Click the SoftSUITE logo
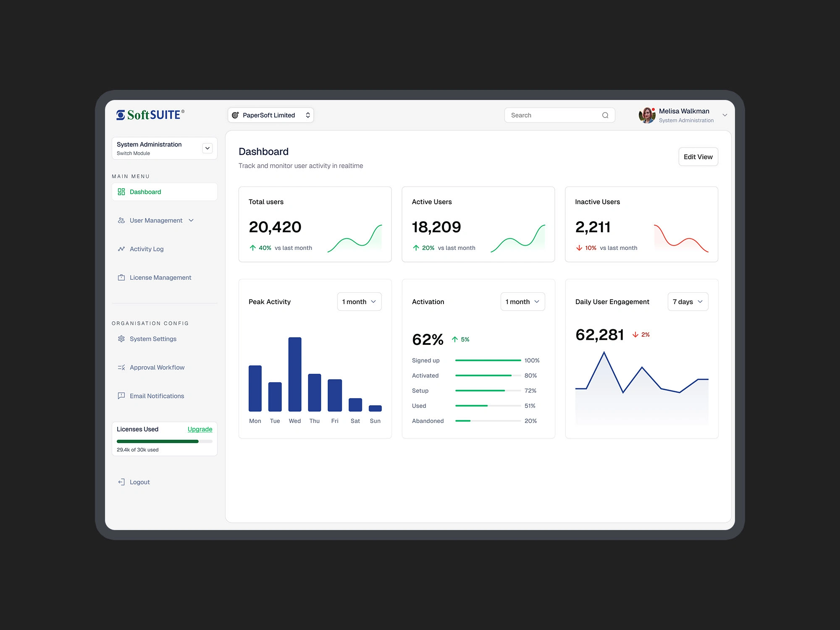 point(150,115)
